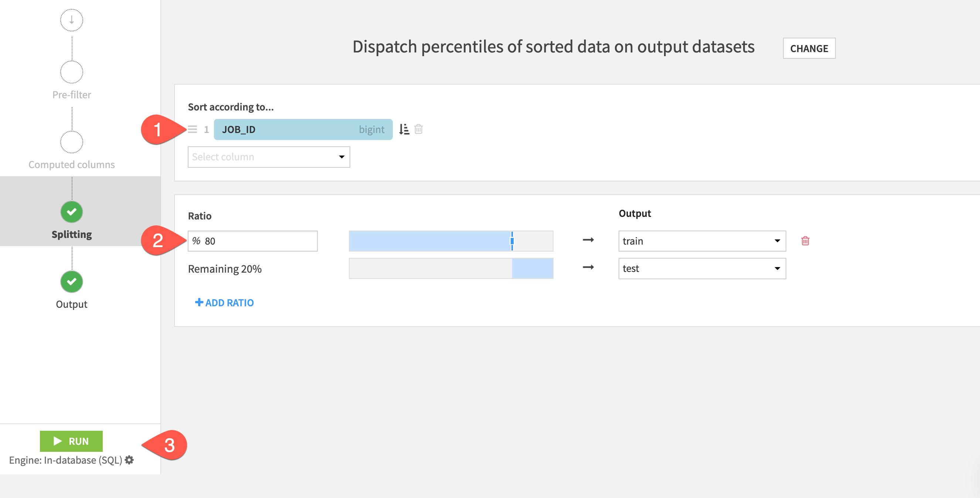Click the green RUN button
Image resolution: width=980 pixels, height=498 pixels.
(71, 441)
